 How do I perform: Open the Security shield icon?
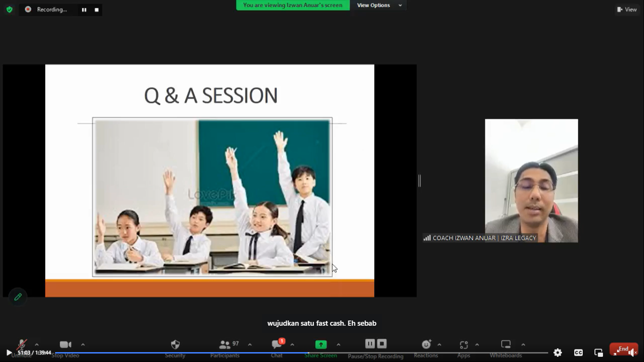[175, 345]
